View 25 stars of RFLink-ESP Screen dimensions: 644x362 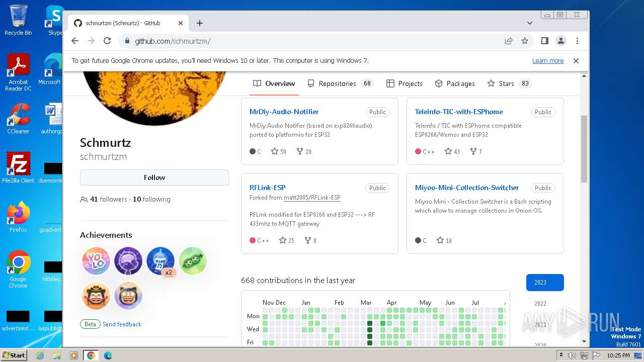(x=287, y=240)
